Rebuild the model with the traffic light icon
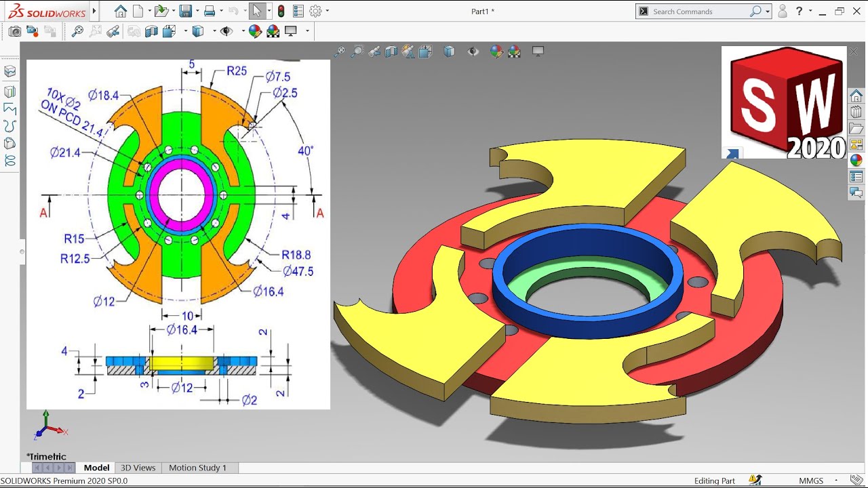The height and width of the screenshot is (488, 868). [281, 11]
